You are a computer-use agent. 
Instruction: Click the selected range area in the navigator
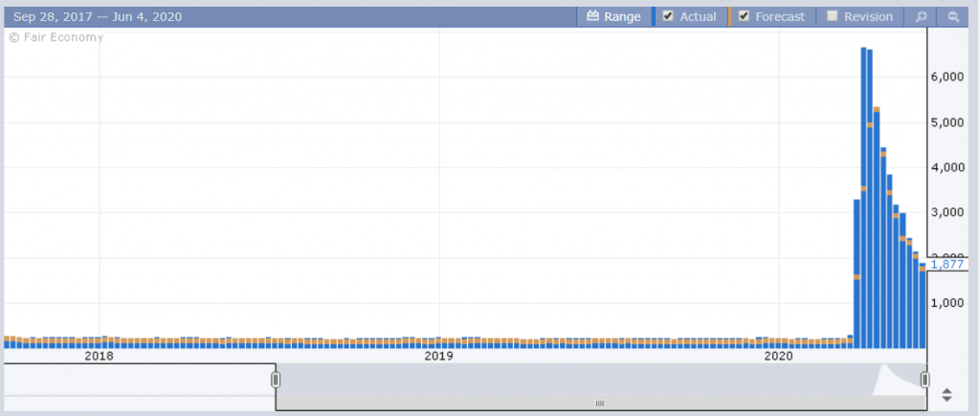pos(600,379)
